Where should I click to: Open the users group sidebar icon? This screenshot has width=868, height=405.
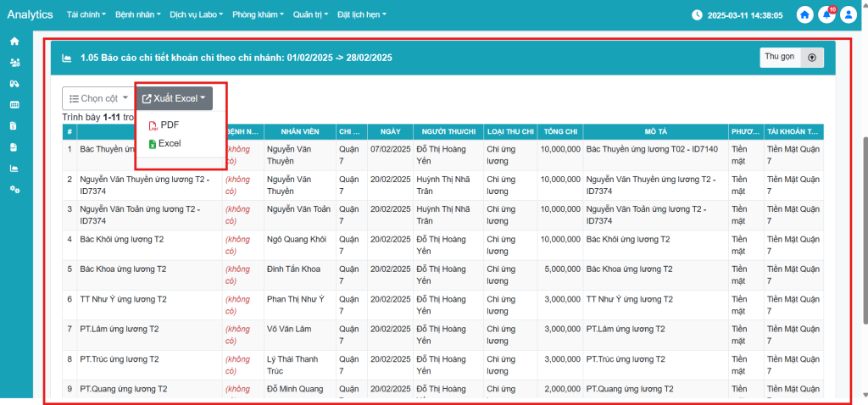coord(14,63)
